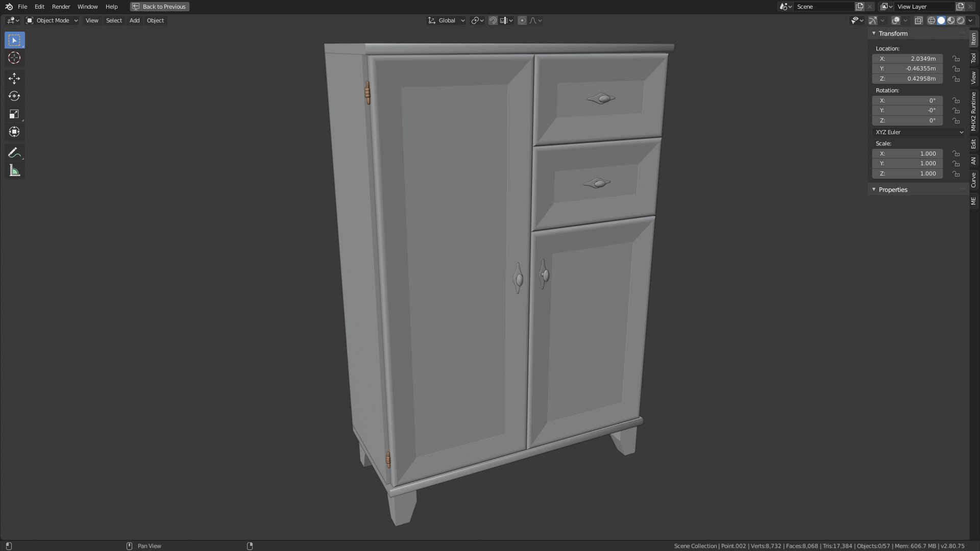The image size is (980, 551).
Task: Collapse the Transform panel
Action: (874, 33)
